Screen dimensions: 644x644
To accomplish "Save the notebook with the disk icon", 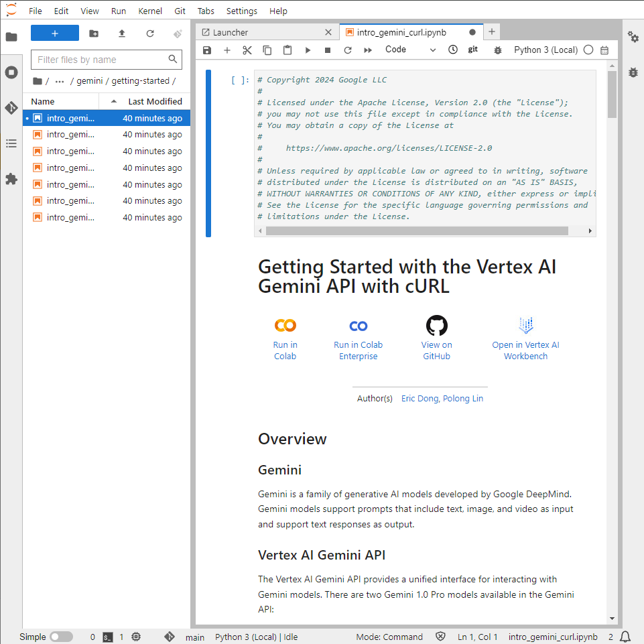I will click(x=207, y=50).
